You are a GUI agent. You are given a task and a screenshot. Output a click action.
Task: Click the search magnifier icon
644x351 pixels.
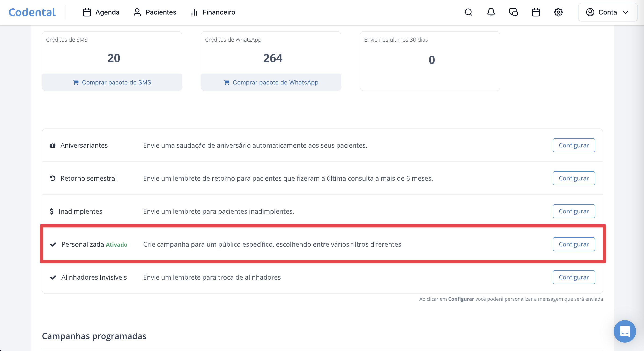pyautogui.click(x=468, y=12)
